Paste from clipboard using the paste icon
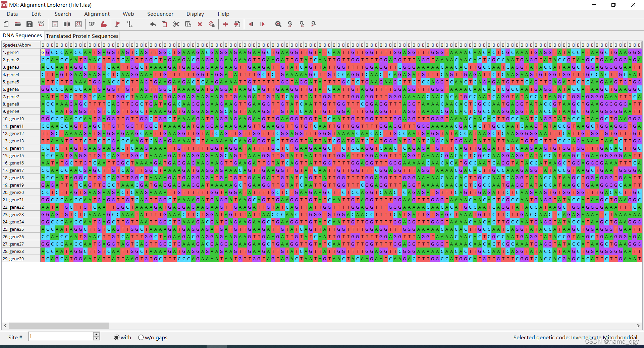This screenshot has width=644, height=348. click(x=188, y=24)
